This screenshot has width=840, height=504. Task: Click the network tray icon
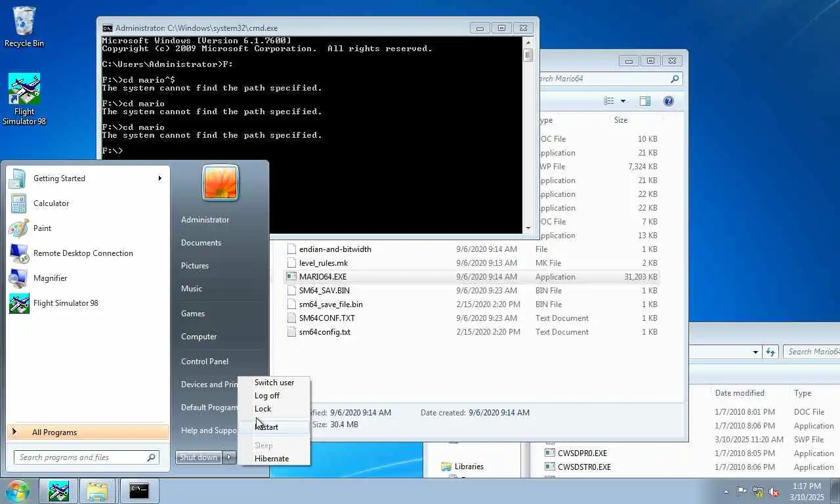tap(758, 492)
